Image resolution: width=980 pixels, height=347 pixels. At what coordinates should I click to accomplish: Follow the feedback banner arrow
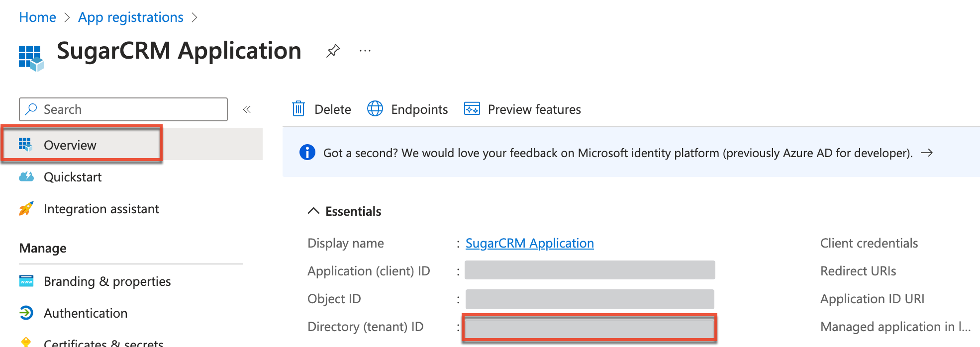[x=927, y=153]
